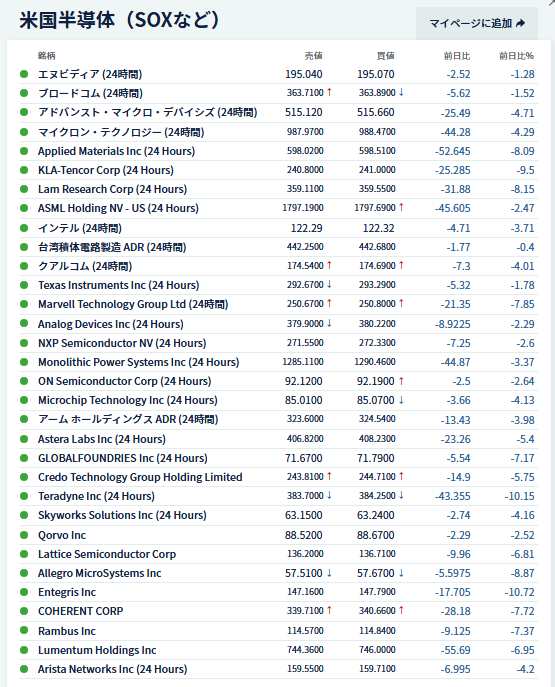Click green status dot for Qorvo Inc
The image size is (555, 687).
pos(24,535)
